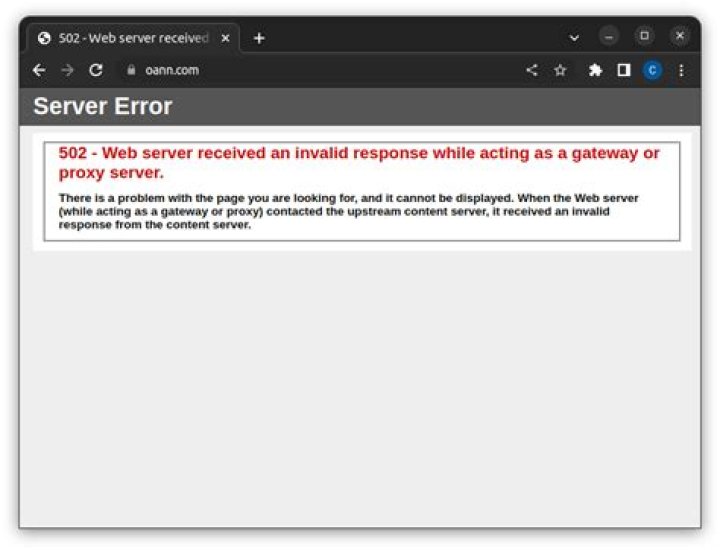Screen dimensions: 720x550
Task: Click the red 502 error headline
Action: tap(359, 163)
